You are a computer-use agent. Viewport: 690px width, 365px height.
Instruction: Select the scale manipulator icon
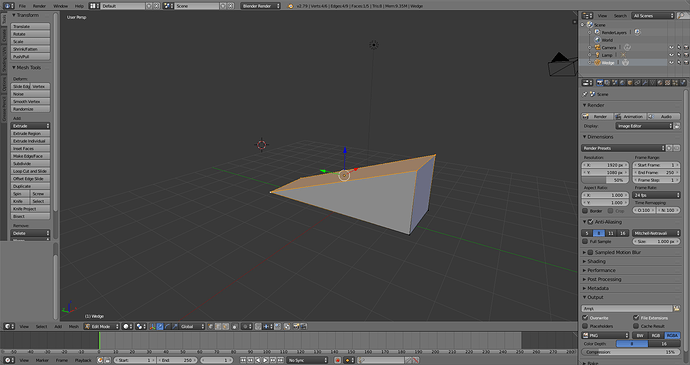pos(175,326)
